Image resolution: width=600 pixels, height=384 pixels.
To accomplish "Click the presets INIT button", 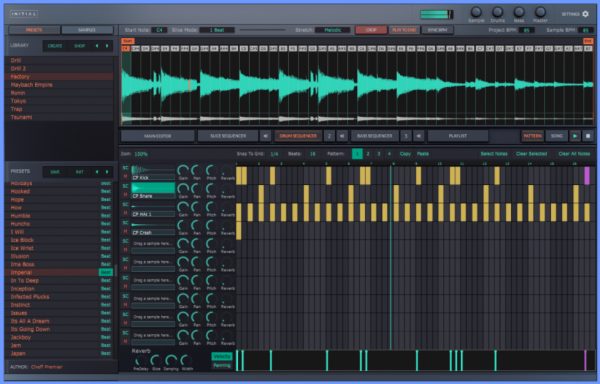I will (x=80, y=172).
